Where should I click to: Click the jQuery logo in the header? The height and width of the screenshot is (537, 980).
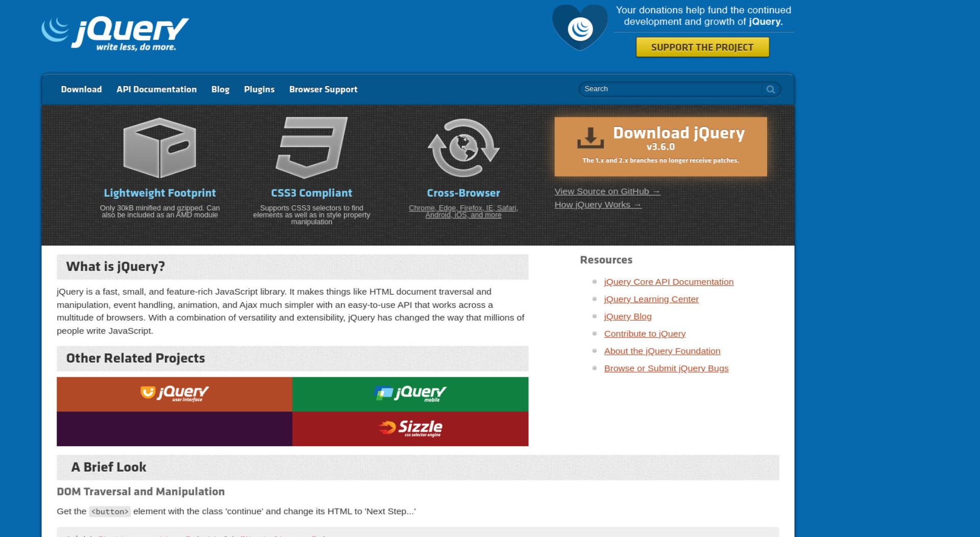(x=115, y=34)
